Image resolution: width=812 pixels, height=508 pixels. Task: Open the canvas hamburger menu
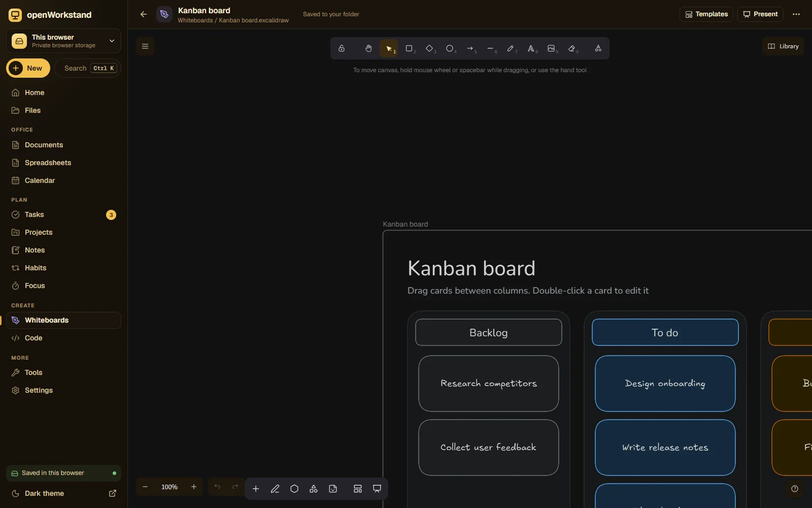coord(145,46)
